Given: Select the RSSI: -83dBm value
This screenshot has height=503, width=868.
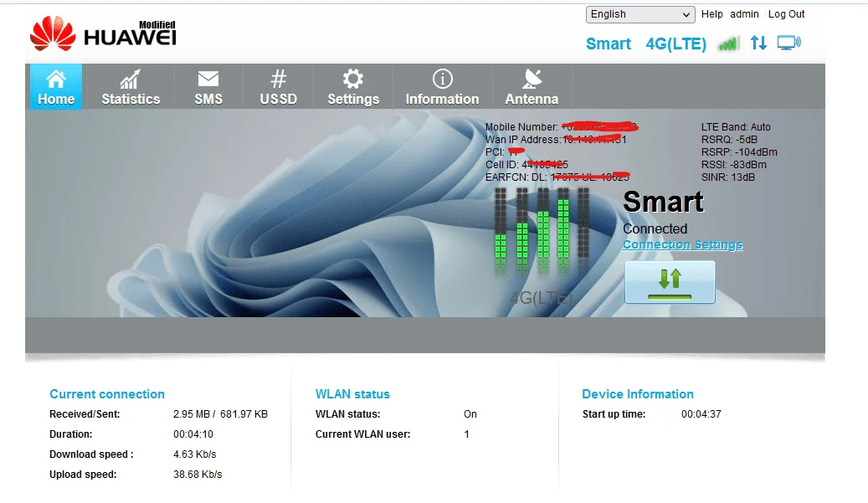Looking at the screenshot, I should click(734, 165).
